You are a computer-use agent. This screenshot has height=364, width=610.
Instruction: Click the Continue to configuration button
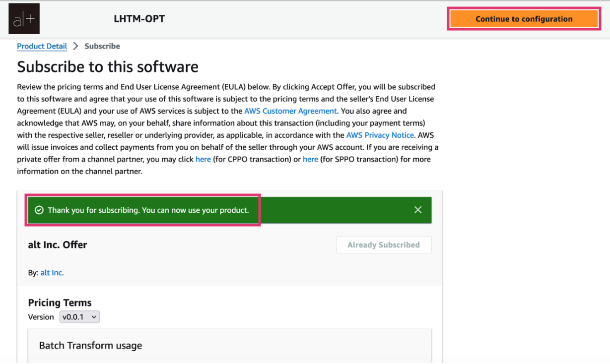click(524, 19)
